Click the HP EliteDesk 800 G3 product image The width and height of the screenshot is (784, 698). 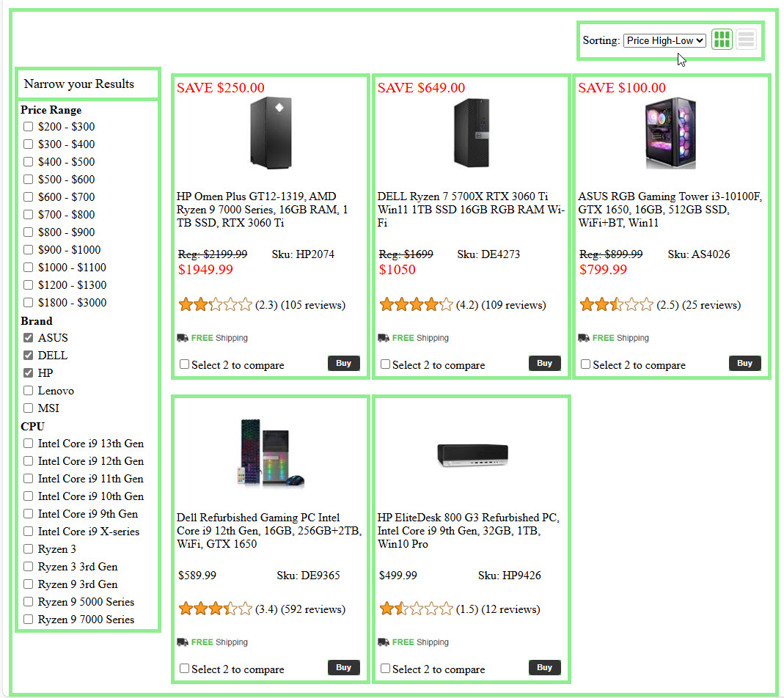coord(472,455)
